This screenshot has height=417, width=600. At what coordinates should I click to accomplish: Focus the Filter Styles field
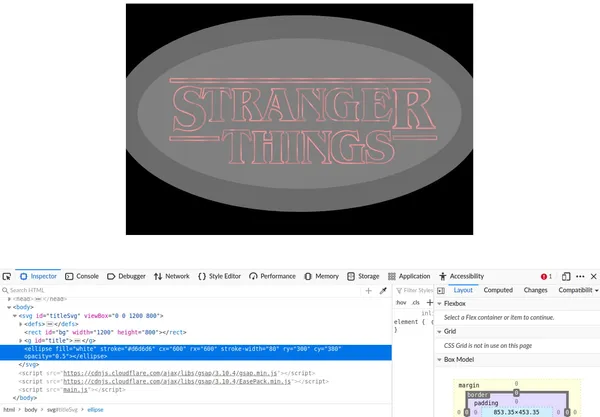(414, 290)
